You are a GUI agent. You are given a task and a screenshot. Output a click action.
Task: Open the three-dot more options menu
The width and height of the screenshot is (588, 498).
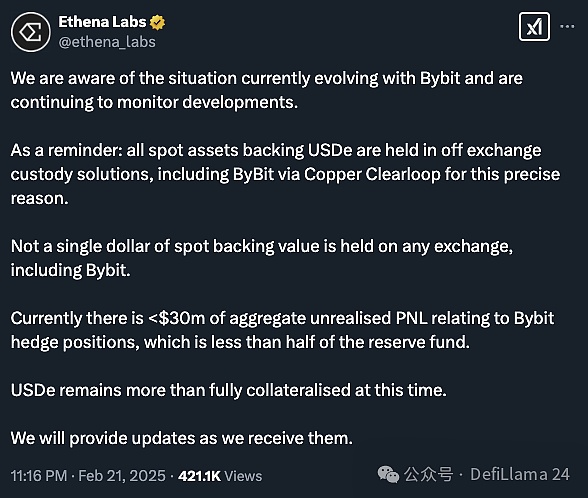pos(567,26)
